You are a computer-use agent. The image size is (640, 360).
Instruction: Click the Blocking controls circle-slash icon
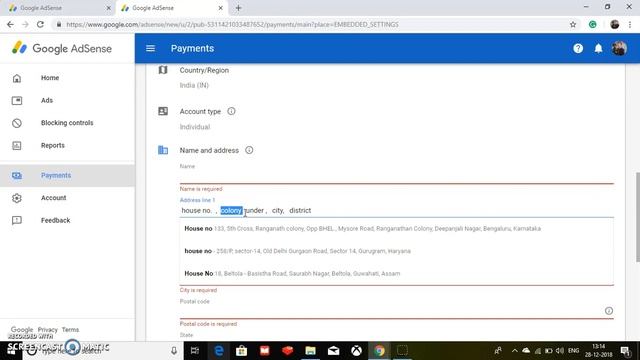(x=17, y=123)
